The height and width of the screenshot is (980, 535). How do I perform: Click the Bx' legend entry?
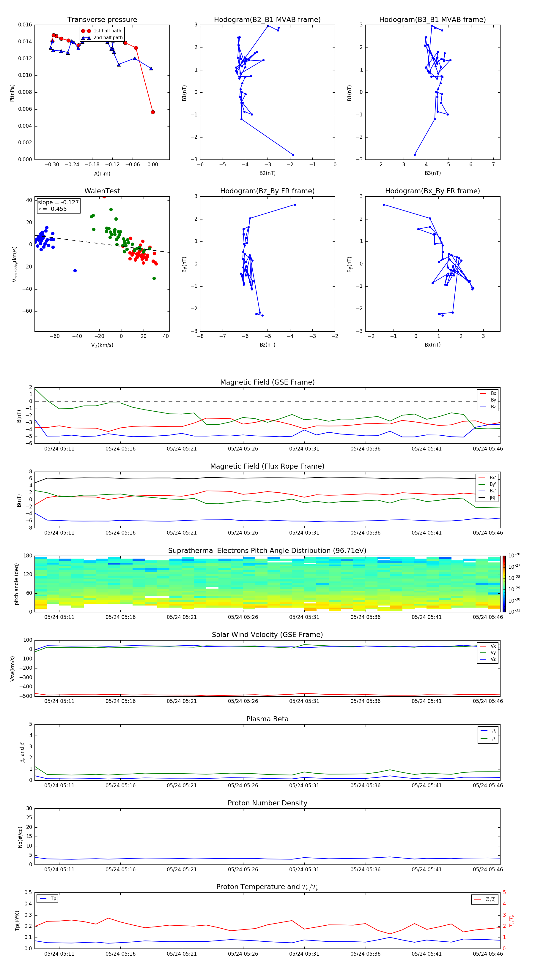pos(487,478)
